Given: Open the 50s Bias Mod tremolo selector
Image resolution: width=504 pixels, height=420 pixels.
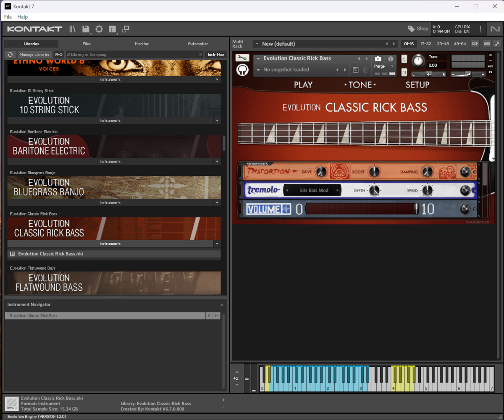Looking at the screenshot, I should point(313,190).
